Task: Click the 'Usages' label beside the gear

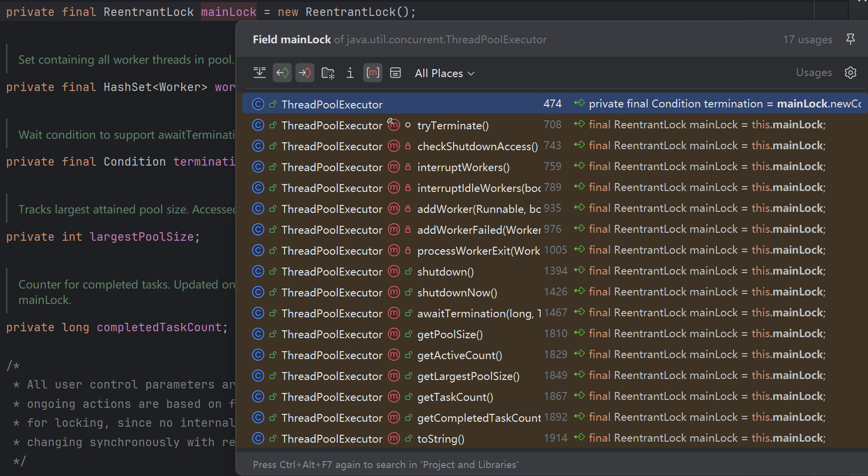Action: click(814, 73)
